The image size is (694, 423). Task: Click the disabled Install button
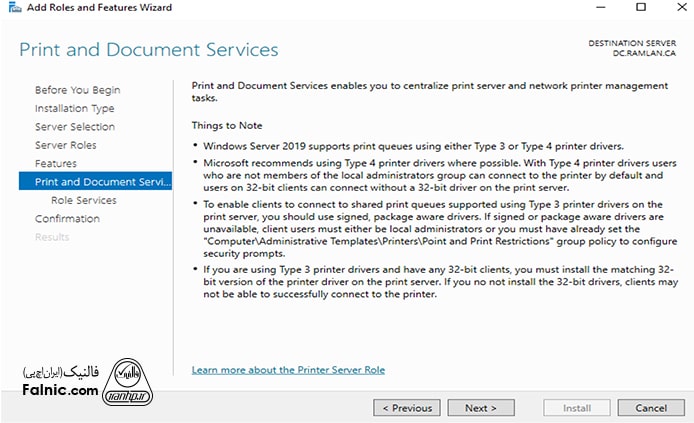pyautogui.click(x=577, y=408)
